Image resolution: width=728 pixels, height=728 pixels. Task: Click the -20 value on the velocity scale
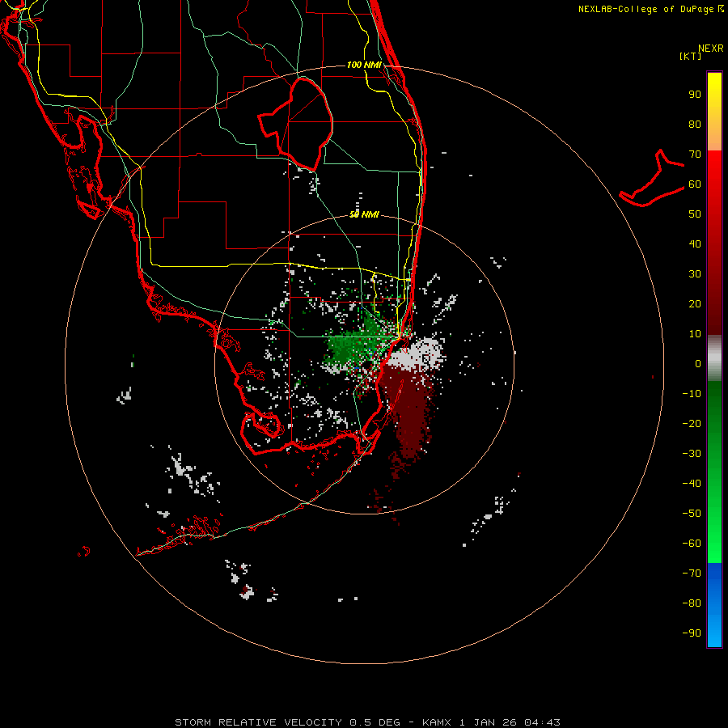point(692,424)
